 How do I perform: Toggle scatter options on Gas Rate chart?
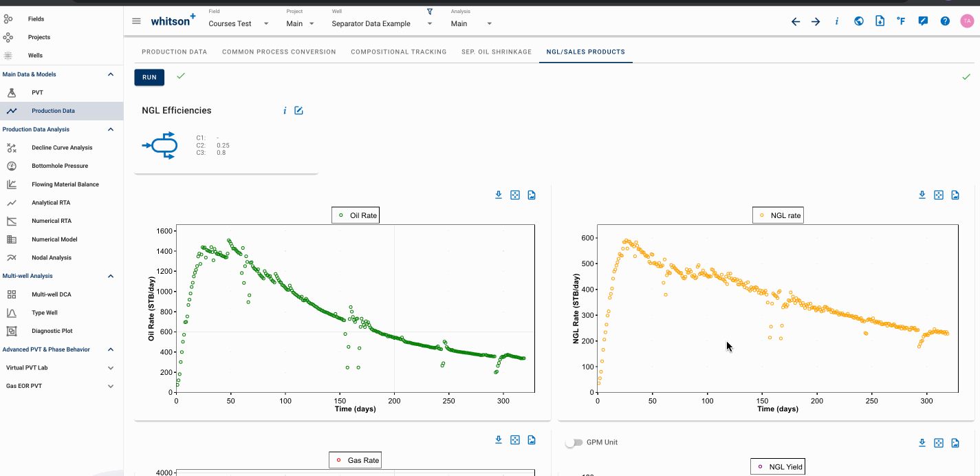click(515, 440)
